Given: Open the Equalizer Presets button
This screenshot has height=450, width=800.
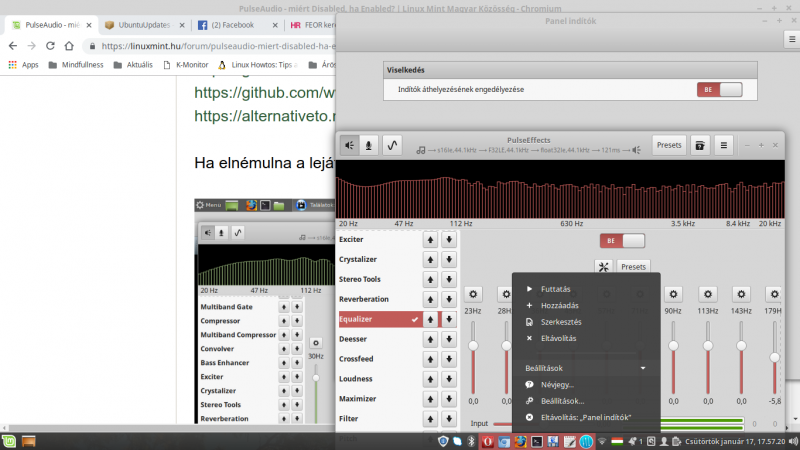Looking at the screenshot, I should click(x=633, y=266).
